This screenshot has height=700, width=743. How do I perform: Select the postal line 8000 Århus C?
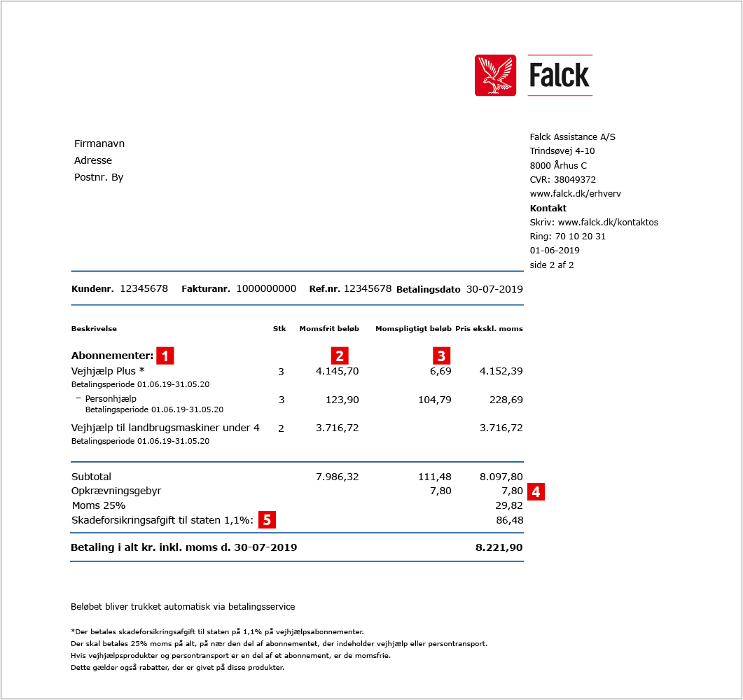tap(558, 165)
